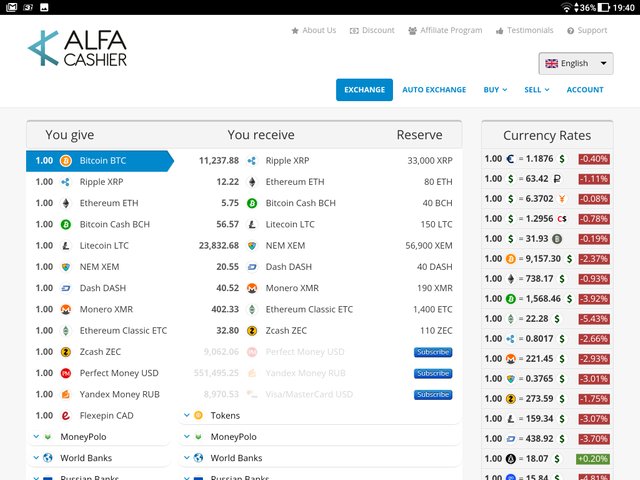Viewport: 640px width, 480px height.
Task: Click the 23,832.68 NEM amount
Action: point(219,246)
